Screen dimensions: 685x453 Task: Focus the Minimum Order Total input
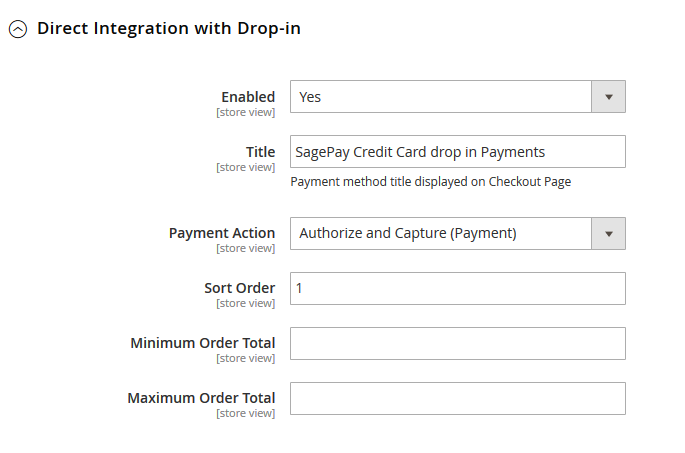(457, 343)
